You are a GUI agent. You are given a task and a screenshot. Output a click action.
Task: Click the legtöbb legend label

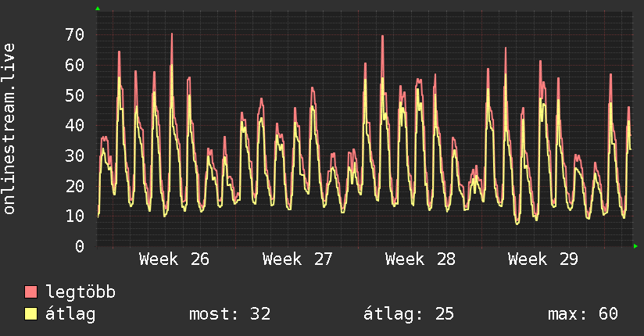[x=80, y=292]
